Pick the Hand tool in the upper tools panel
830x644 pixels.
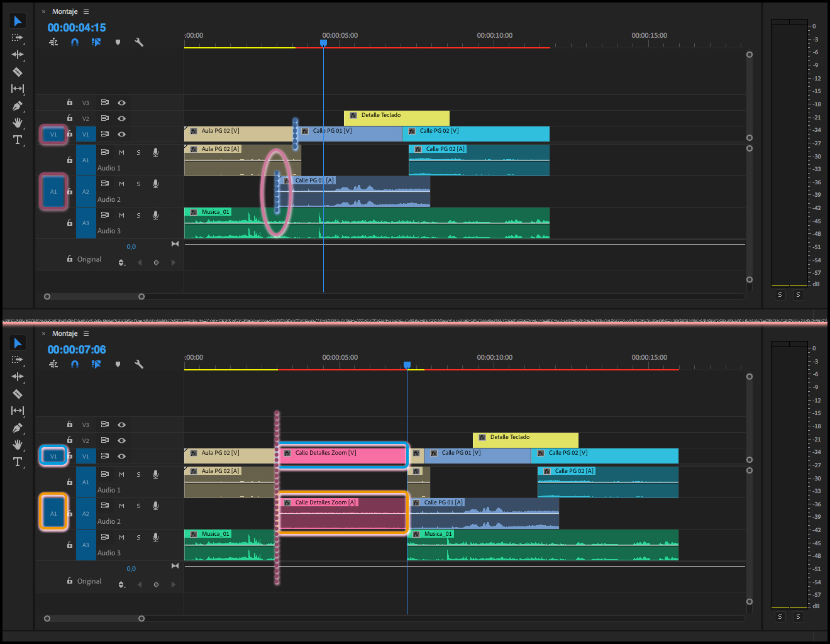coord(18,123)
